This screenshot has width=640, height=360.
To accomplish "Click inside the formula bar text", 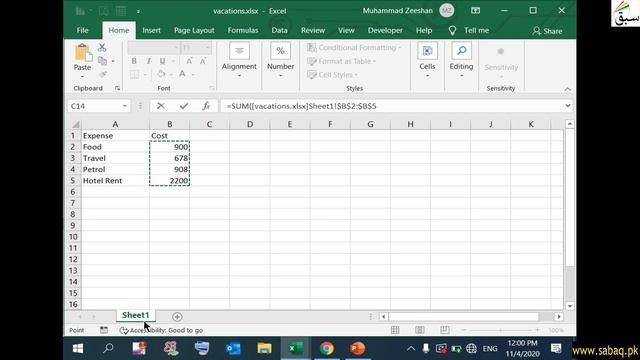I will 301,106.
